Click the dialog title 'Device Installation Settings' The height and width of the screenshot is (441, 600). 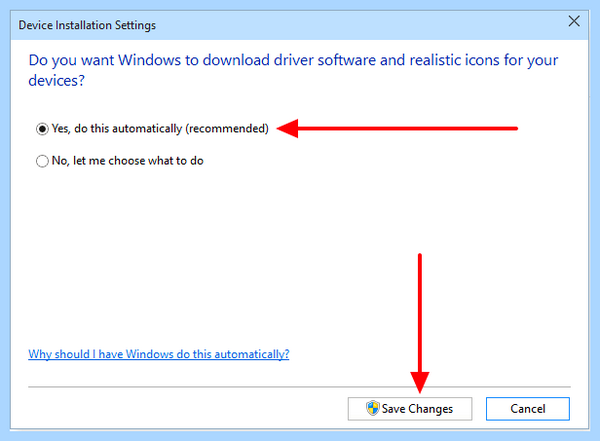[87, 25]
